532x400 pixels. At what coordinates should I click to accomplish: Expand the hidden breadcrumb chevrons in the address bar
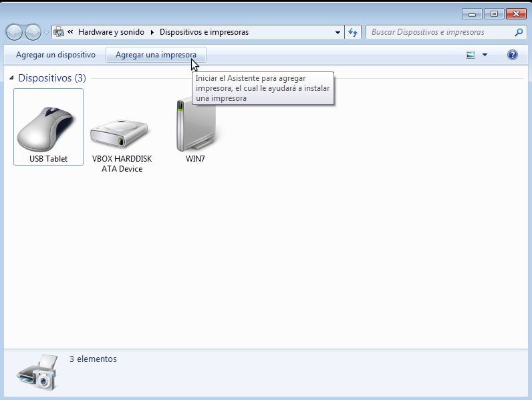(70, 32)
